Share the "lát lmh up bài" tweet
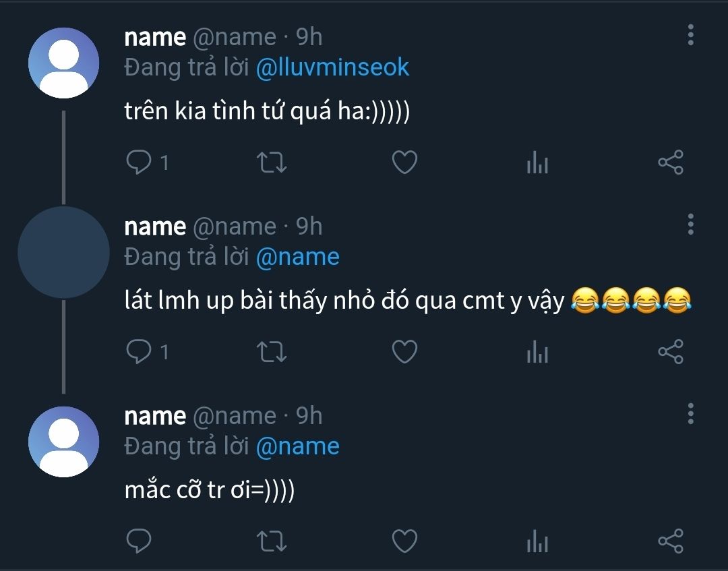This screenshot has width=728, height=571. coord(670,351)
